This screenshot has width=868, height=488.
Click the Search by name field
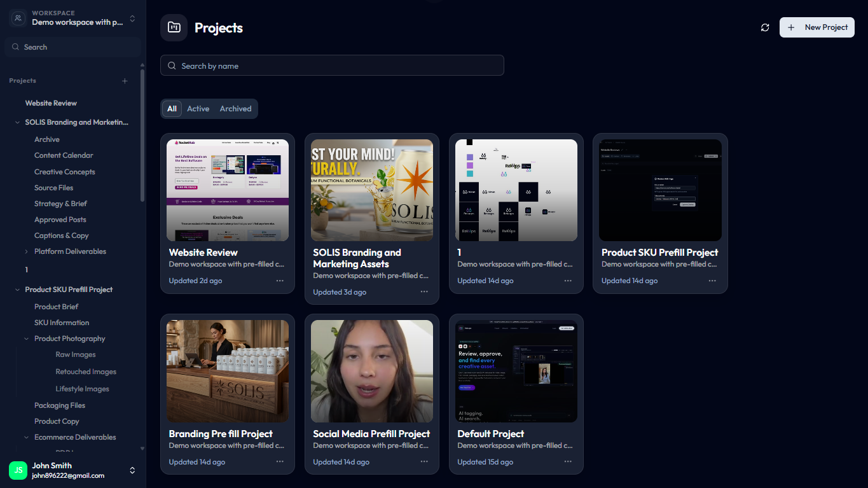[x=332, y=66]
